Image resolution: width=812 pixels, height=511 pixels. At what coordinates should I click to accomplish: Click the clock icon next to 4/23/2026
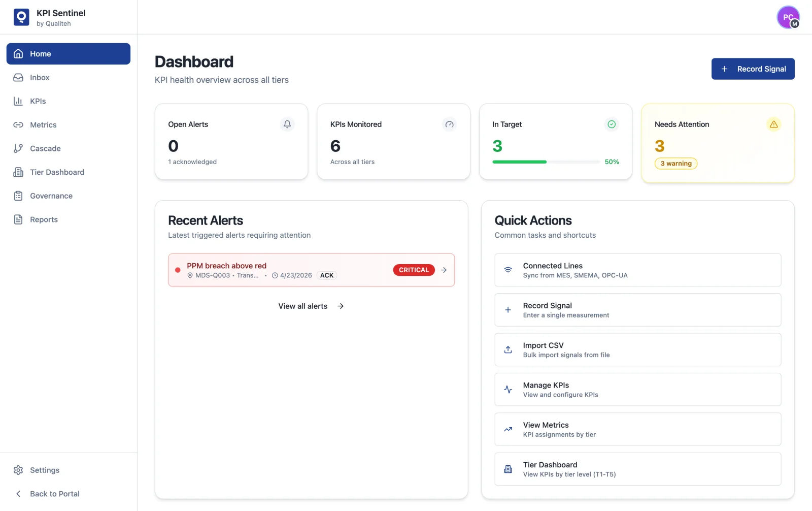(275, 276)
